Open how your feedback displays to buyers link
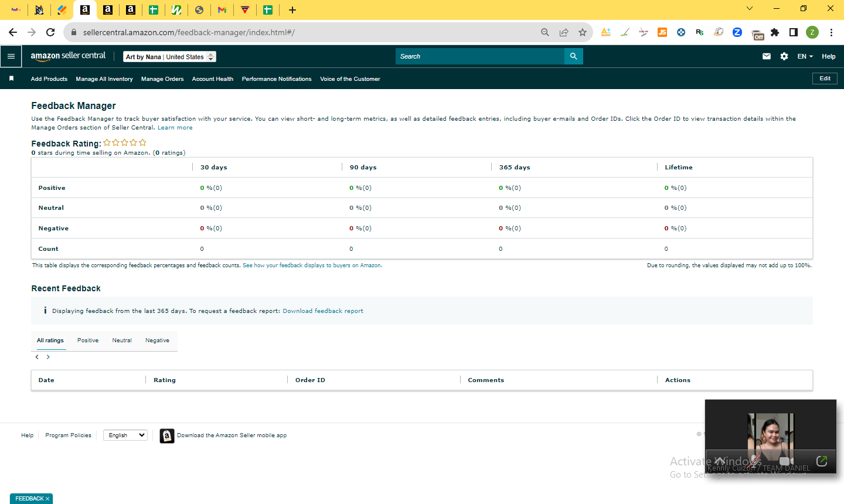 [312, 265]
